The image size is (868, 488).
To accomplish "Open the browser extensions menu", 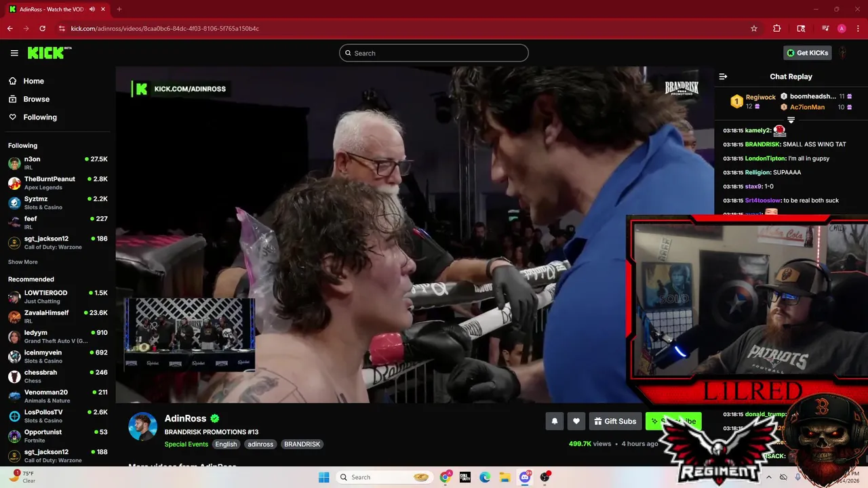I will point(777,28).
